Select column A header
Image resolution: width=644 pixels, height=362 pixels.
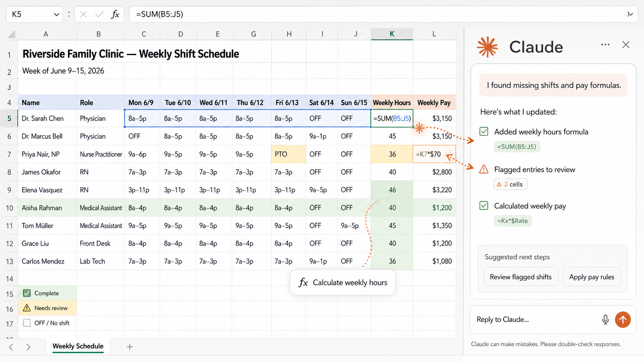[x=46, y=34]
